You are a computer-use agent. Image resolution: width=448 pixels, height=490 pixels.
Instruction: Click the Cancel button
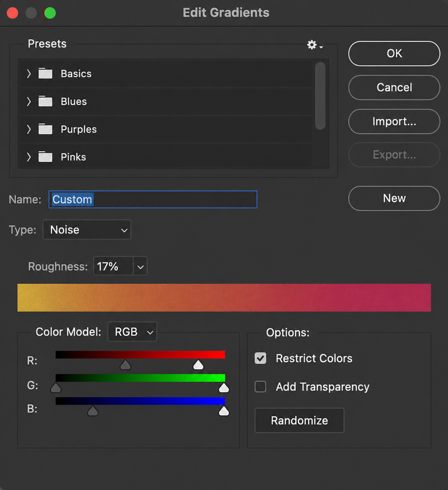click(394, 87)
